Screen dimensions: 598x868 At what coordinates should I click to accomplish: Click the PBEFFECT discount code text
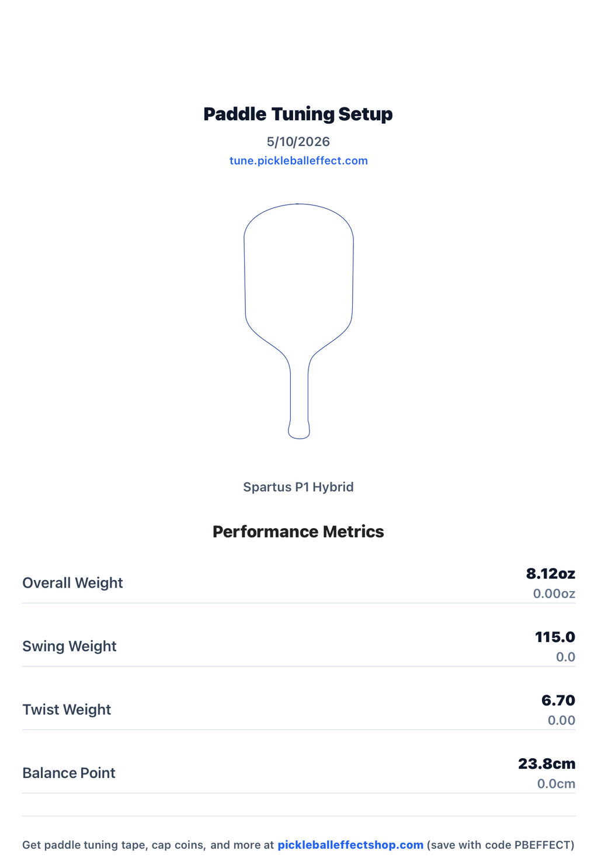[540, 845]
